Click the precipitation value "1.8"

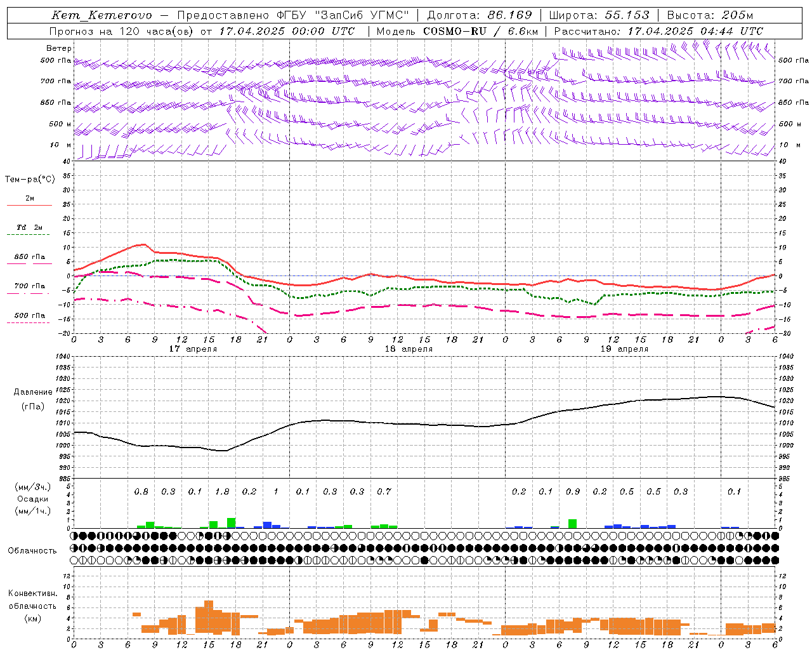(x=222, y=492)
